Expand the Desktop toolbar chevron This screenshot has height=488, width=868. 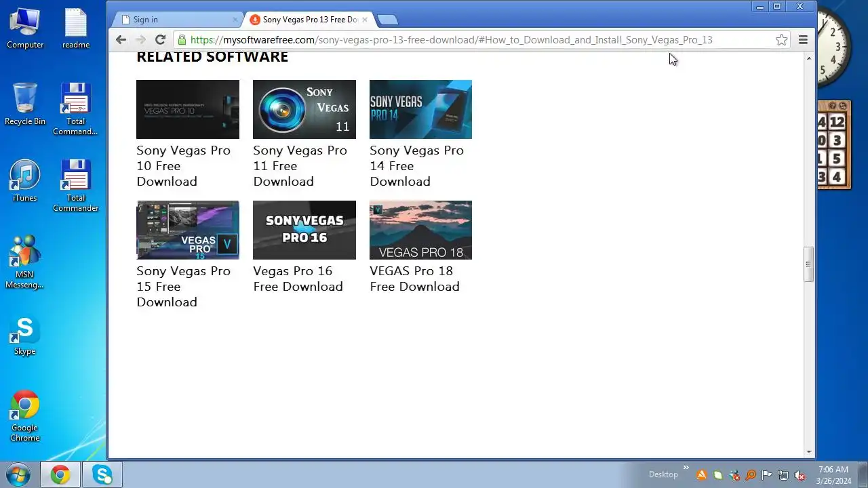[686, 468]
